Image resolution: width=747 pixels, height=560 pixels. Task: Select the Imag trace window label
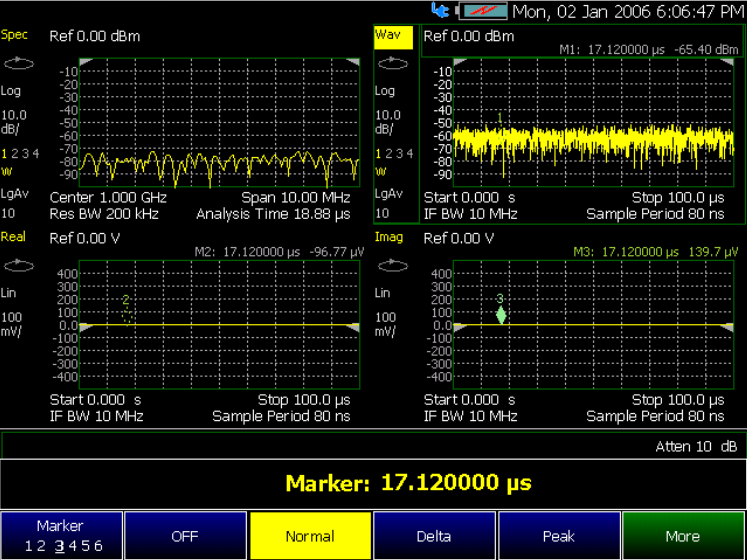click(x=389, y=237)
